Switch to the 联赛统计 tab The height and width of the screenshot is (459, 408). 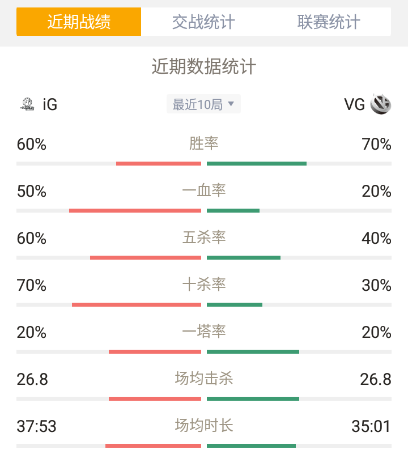click(329, 22)
